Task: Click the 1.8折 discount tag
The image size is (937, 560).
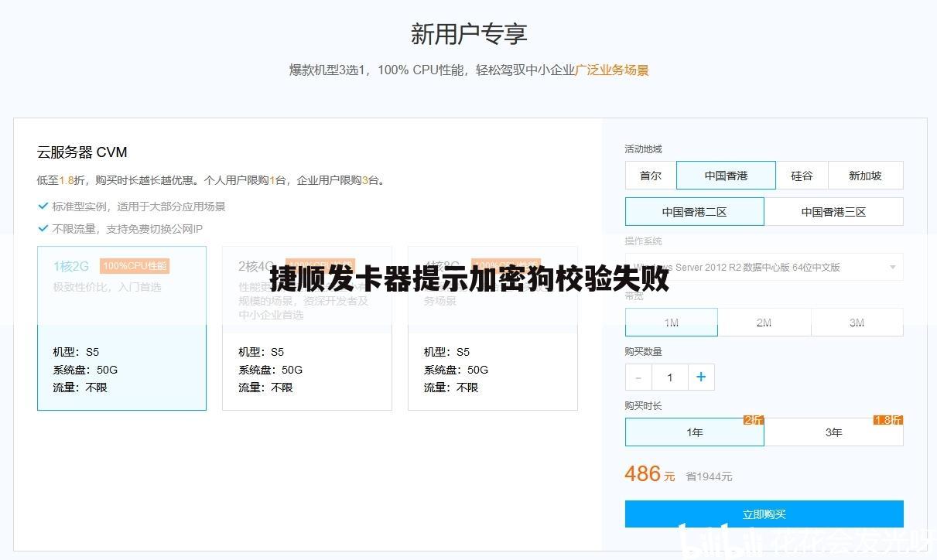Action: tap(888, 420)
